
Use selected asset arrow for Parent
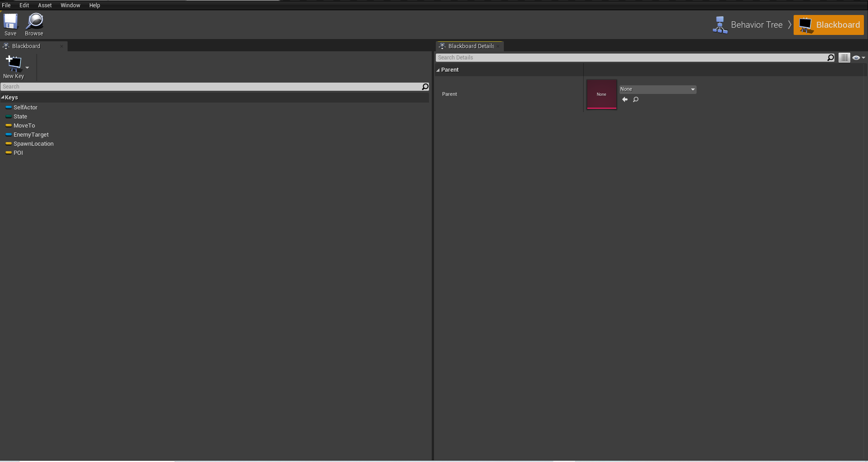tap(625, 99)
